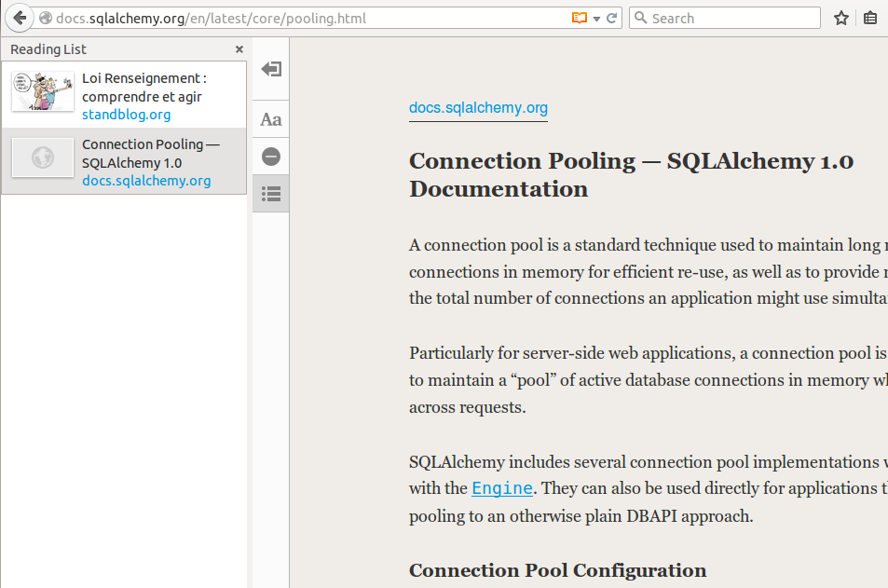Open the Connection Pooling reading list item
Image resolution: width=888 pixels, height=588 pixels.
[124, 161]
